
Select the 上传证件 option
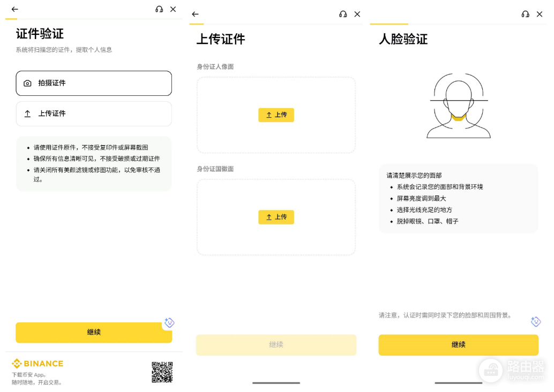click(x=94, y=114)
